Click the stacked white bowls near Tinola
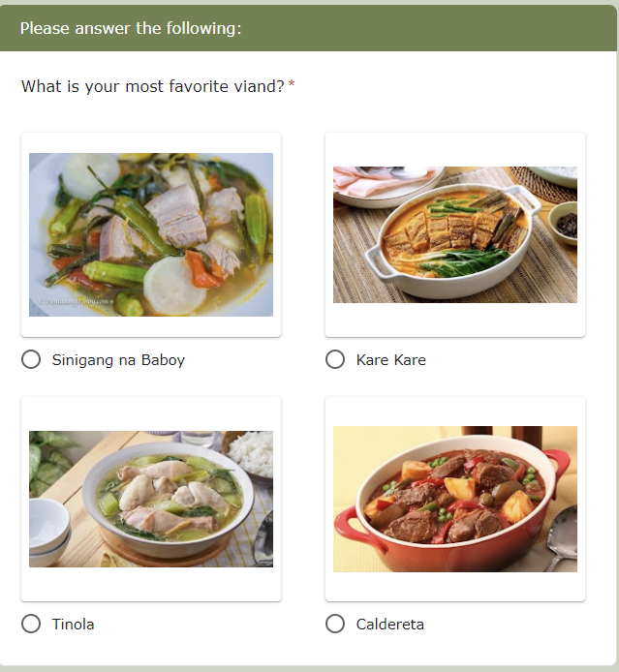The image size is (619, 672). pos(48,531)
